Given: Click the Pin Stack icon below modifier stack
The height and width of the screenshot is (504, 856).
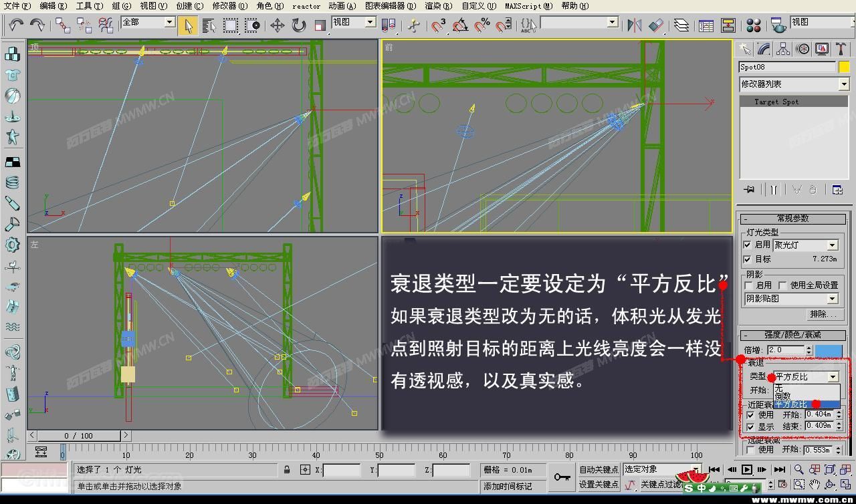Looking at the screenshot, I should coord(749,190).
